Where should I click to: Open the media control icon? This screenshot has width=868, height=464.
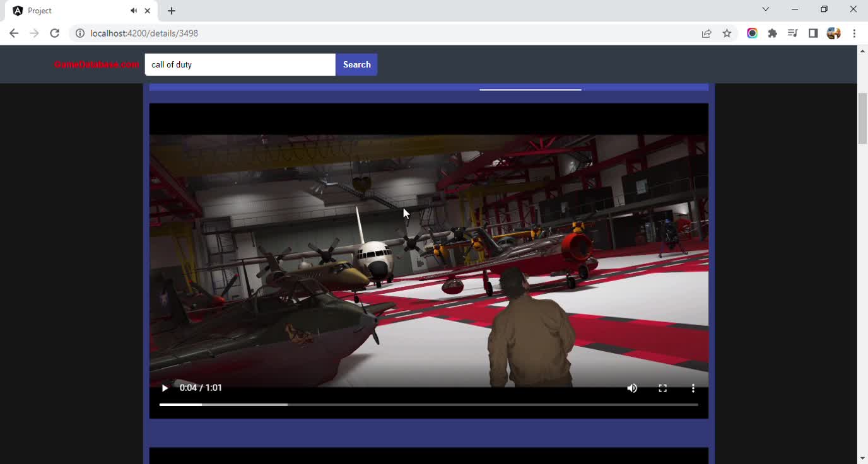point(793,33)
